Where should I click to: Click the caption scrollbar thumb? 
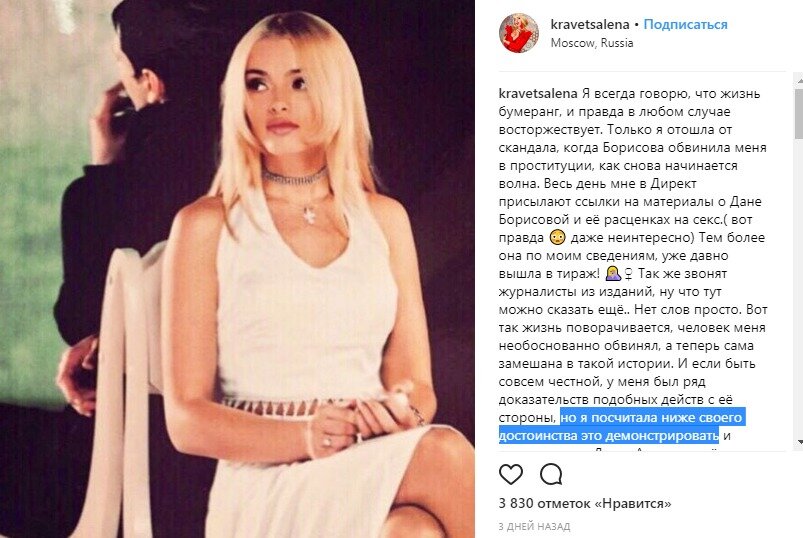(798, 113)
